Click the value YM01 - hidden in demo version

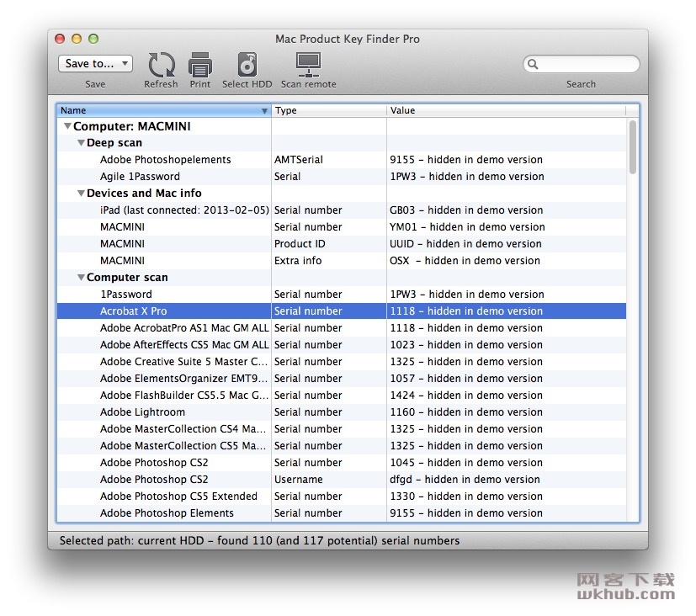coord(467,228)
